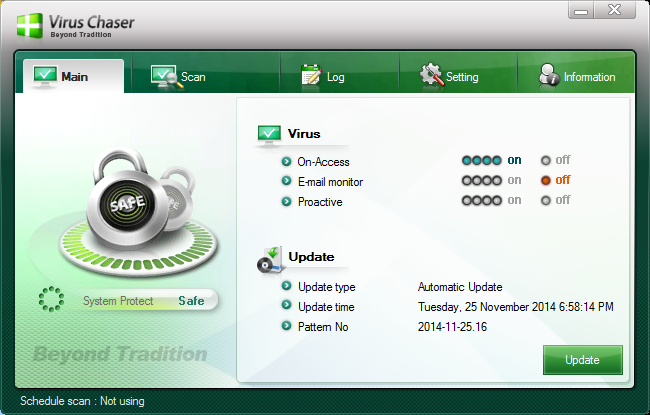
Task: Click the Virus section monitor icon
Action: (269, 134)
